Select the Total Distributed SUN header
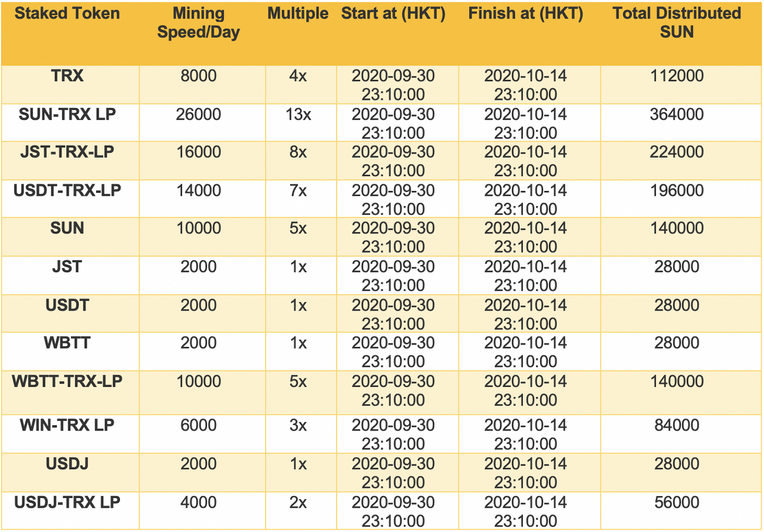The width and height of the screenshot is (764, 532). click(677, 23)
